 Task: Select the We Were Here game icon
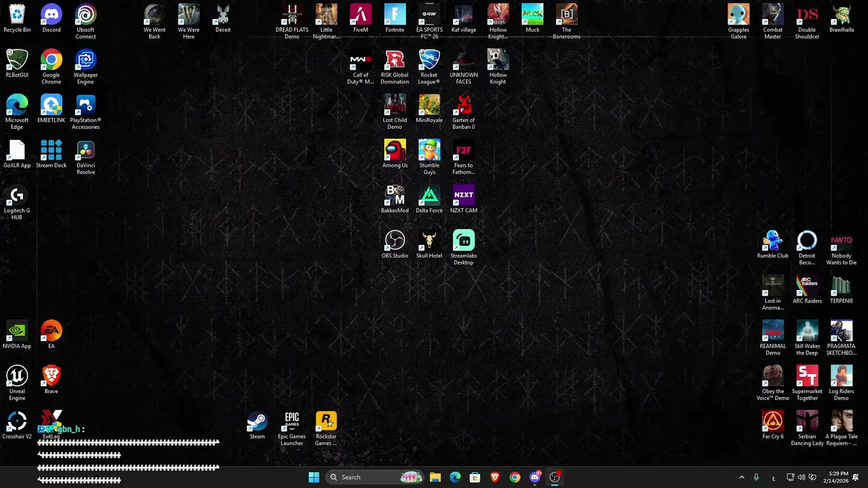tap(189, 22)
